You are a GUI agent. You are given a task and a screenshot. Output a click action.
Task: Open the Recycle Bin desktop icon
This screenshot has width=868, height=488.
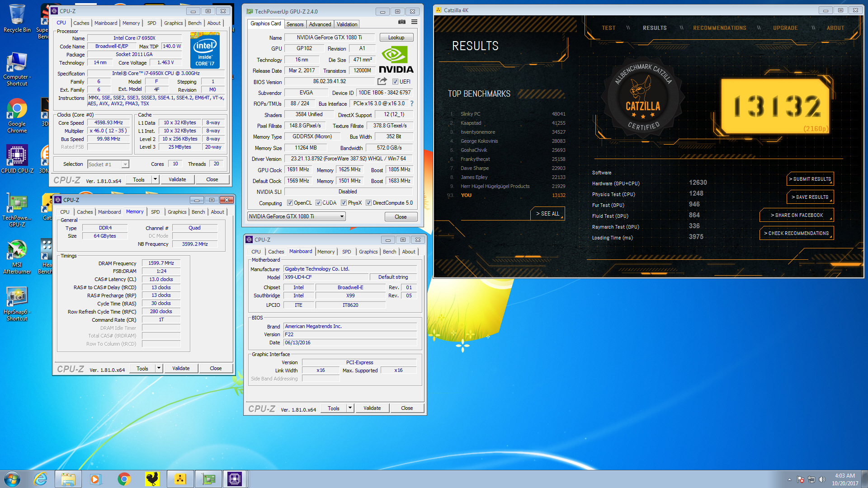(17, 19)
